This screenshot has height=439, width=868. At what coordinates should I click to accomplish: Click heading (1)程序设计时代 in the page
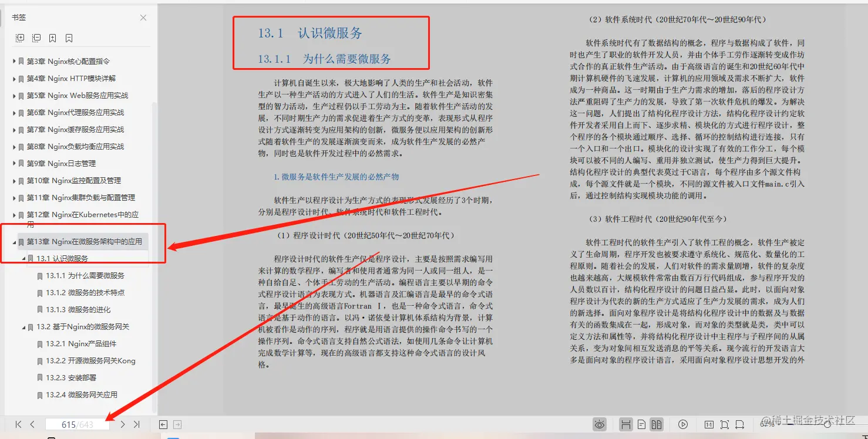[365, 235]
